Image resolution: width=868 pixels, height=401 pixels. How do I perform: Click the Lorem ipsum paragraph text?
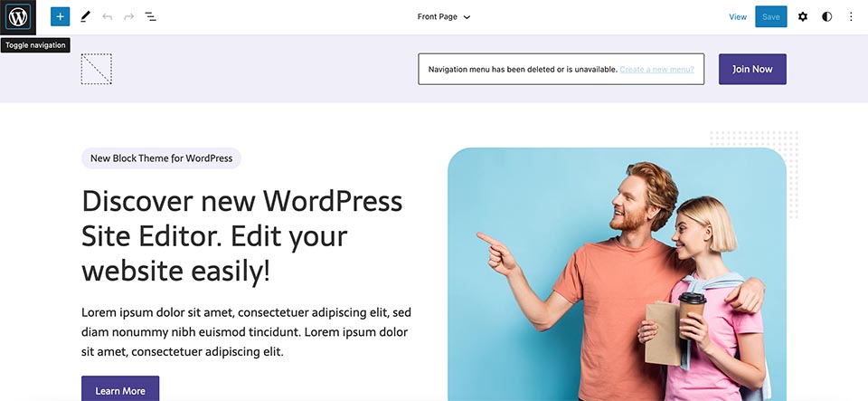coord(246,332)
